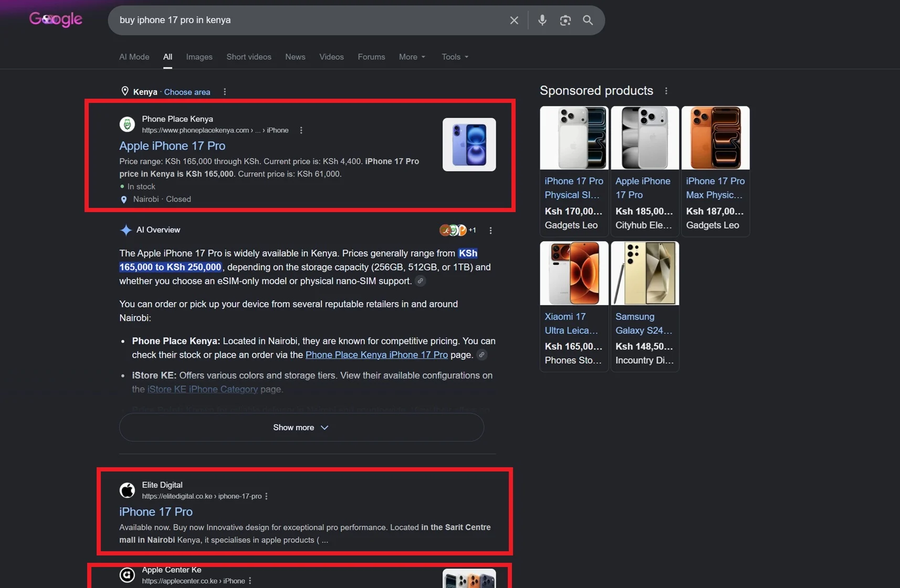This screenshot has height=588, width=900.
Task: Switch to Videos tab
Action: tap(332, 57)
